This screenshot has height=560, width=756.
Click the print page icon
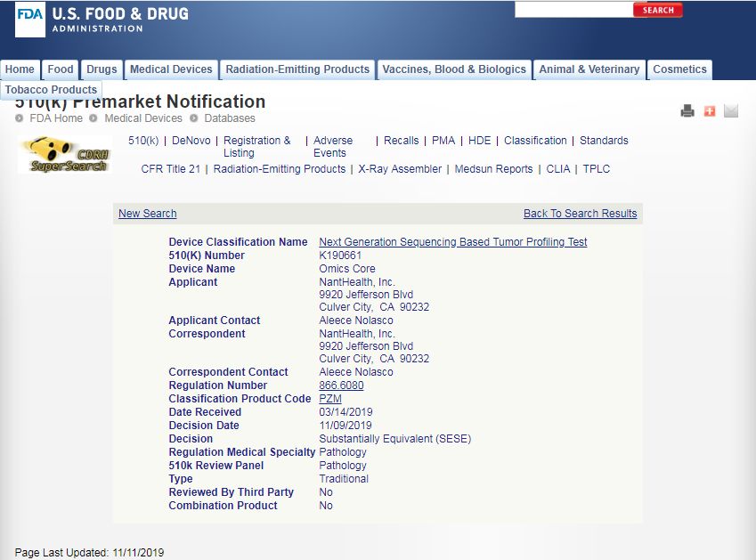(687, 111)
